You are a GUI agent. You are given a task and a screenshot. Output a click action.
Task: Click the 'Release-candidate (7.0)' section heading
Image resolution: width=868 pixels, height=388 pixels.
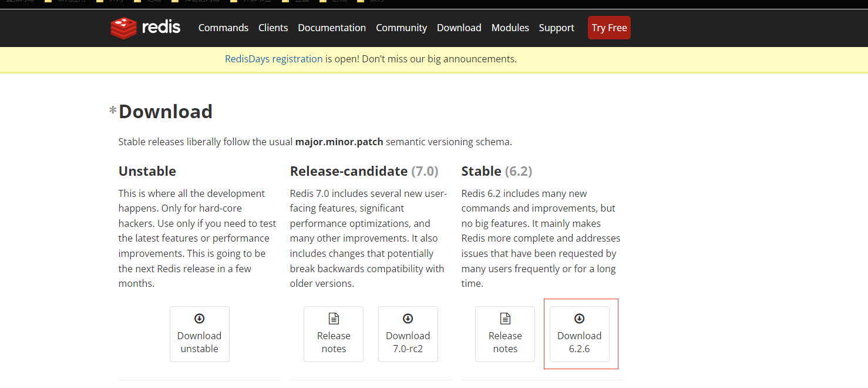(x=364, y=171)
